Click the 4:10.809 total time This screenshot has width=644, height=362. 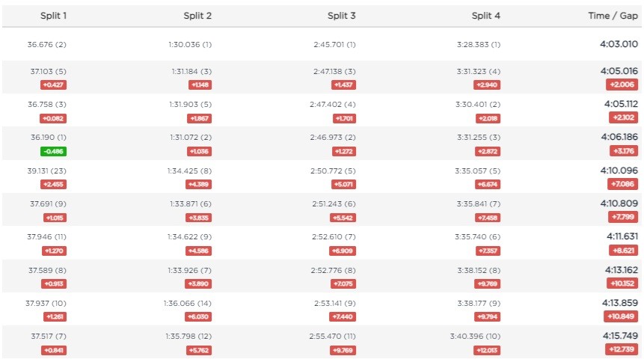(619, 203)
